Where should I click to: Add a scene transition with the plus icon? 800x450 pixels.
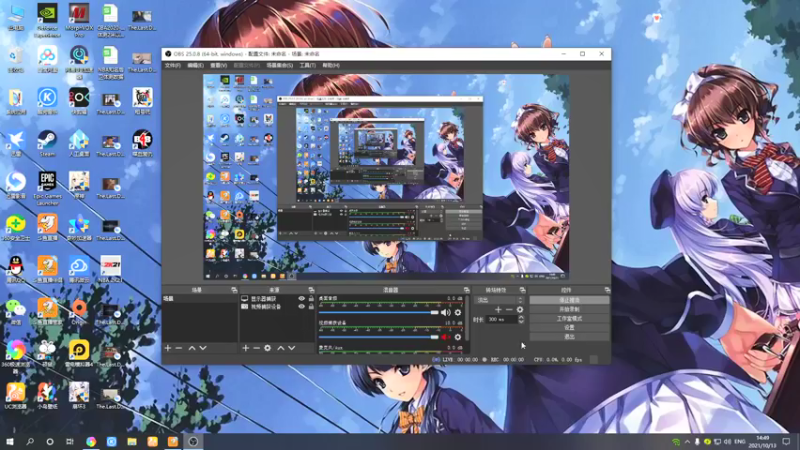pyautogui.click(x=498, y=309)
